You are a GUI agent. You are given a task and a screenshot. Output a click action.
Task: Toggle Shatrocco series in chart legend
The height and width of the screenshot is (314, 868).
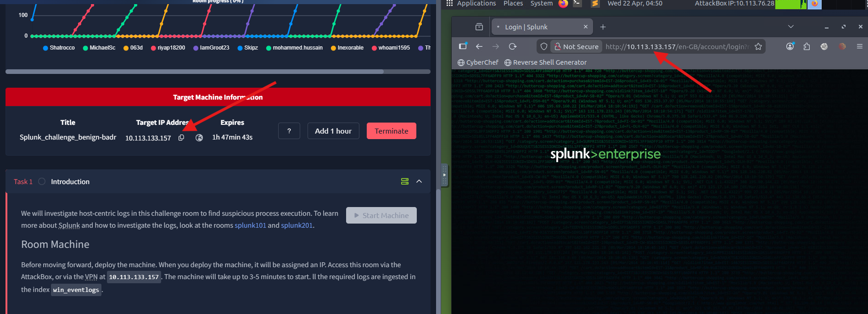point(59,48)
